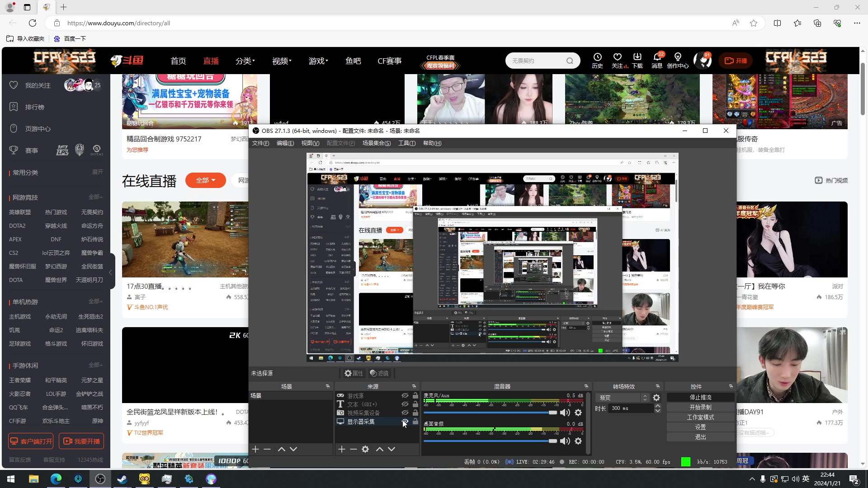
Task: Open source properties gear in 来源 toolbar
Action: point(365,449)
